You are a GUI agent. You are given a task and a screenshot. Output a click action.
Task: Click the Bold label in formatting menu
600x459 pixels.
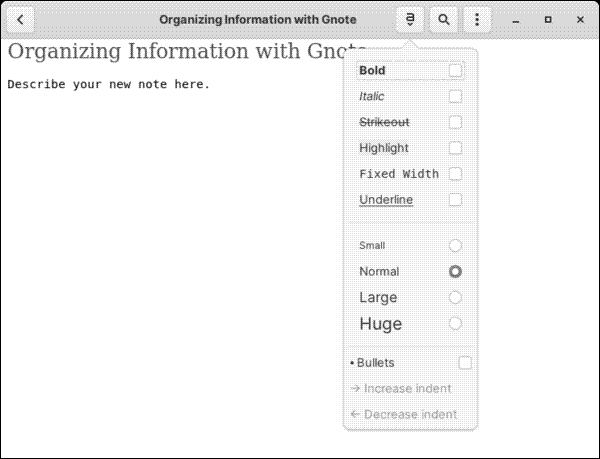(x=372, y=71)
